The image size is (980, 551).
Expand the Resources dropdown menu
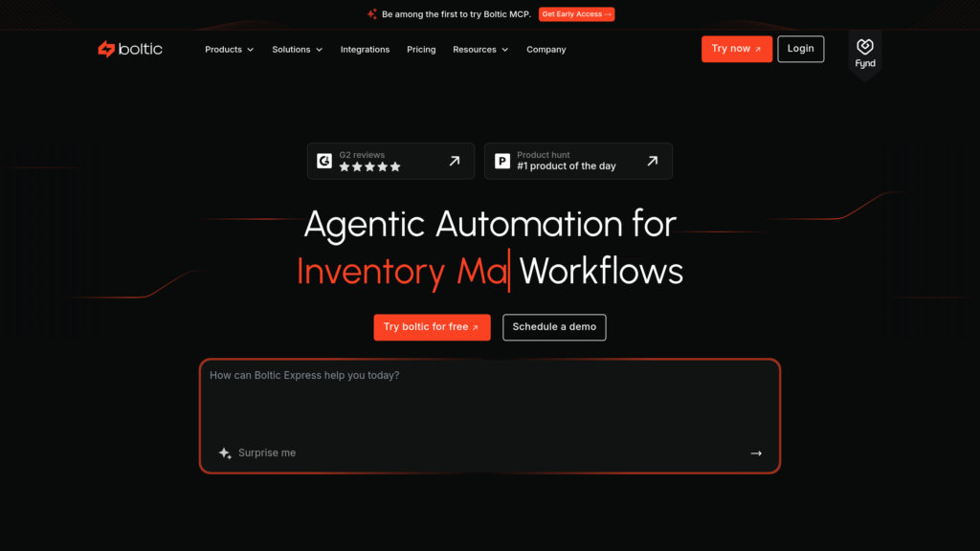[x=480, y=50]
